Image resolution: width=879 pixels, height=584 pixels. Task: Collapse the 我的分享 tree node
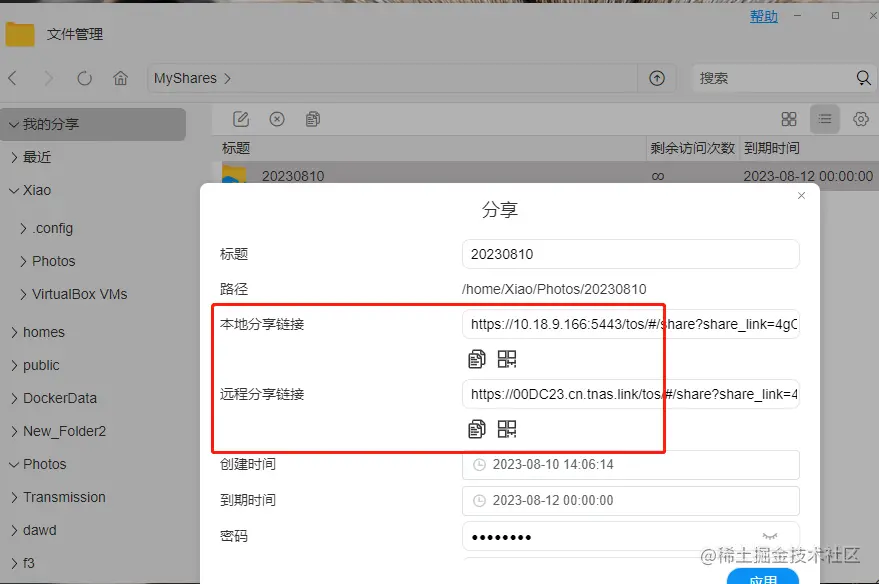pos(13,124)
